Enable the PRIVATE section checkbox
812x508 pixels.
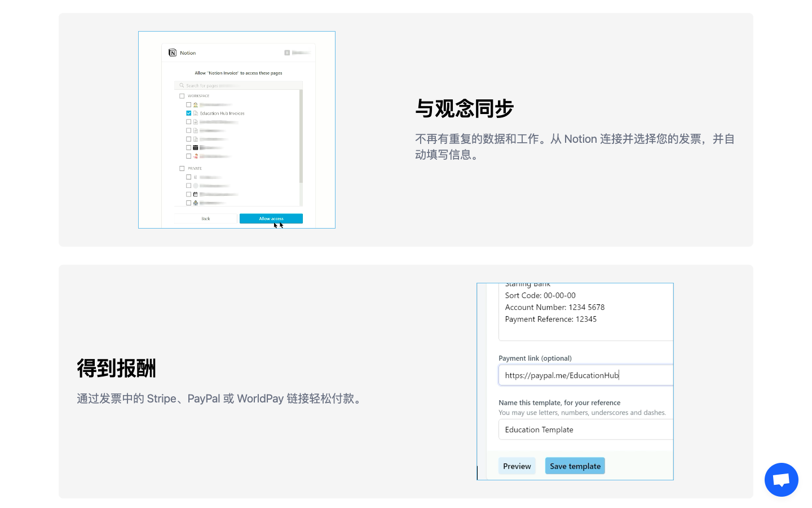tap(182, 168)
